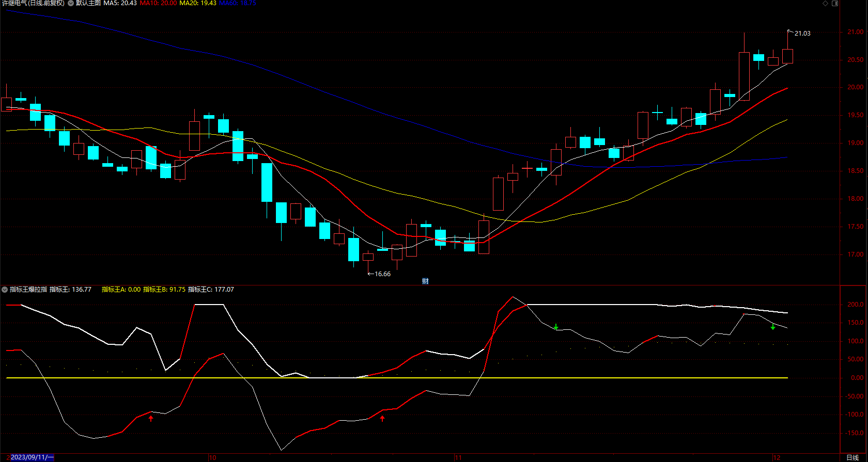Click the red up arrow signal in late October
Screen dimensions: 868x462
point(382,419)
